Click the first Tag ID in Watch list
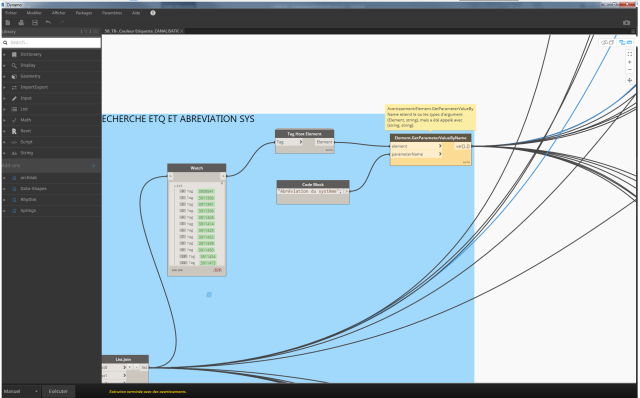 206,191
